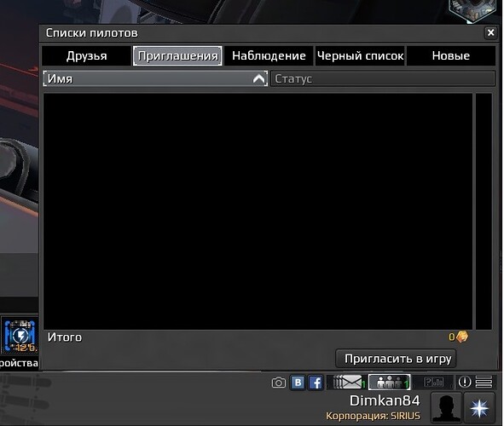Close the Списки пилотов window

490,32
